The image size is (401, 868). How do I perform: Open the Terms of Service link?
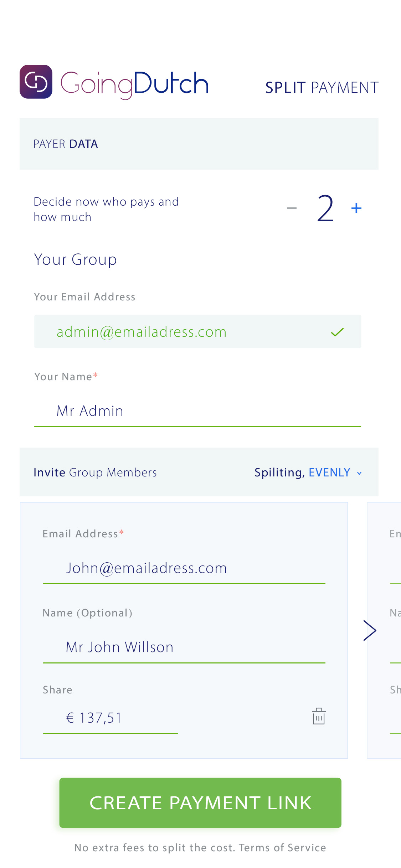coord(282,848)
